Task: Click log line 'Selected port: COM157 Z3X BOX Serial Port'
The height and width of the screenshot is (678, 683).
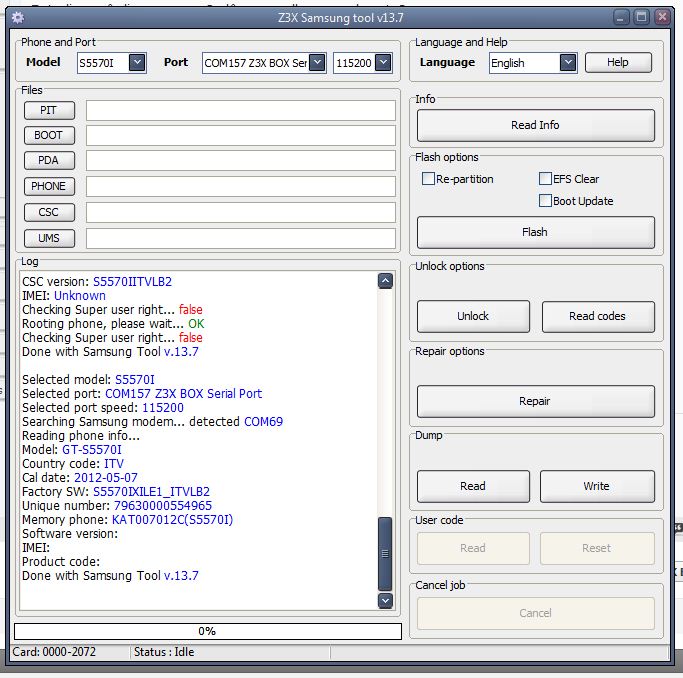Action: coord(142,394)
